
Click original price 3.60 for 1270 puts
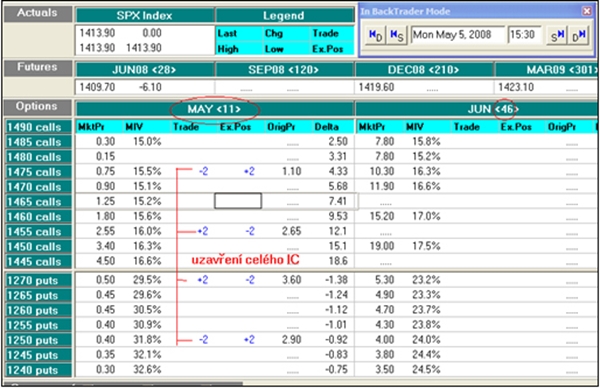[x=292, y=280]
